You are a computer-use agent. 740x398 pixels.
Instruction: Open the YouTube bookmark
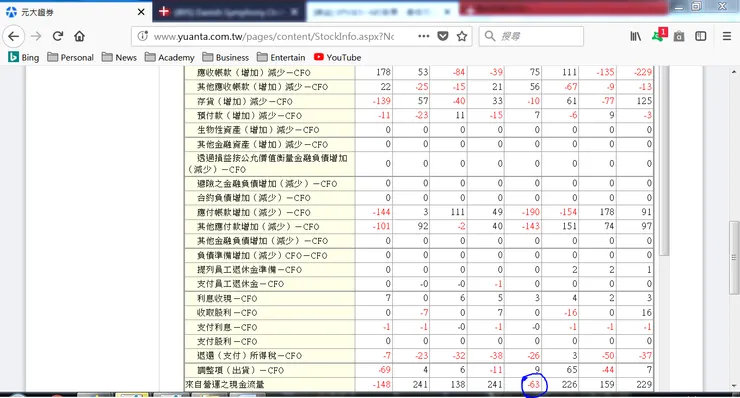coord(337,58)
